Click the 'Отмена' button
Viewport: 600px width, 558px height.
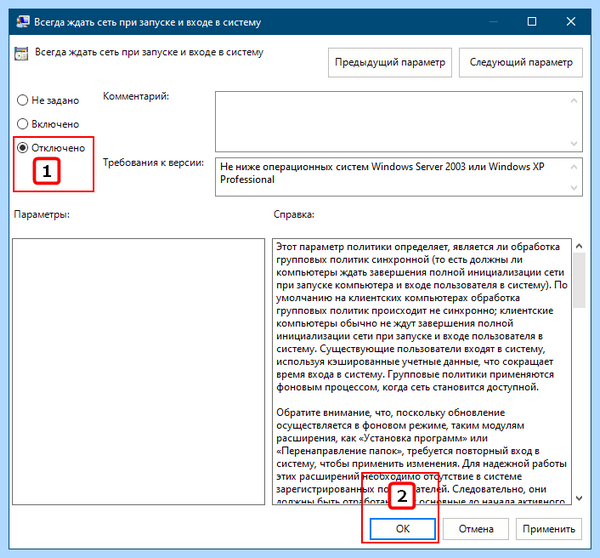[x=476, y=529]
